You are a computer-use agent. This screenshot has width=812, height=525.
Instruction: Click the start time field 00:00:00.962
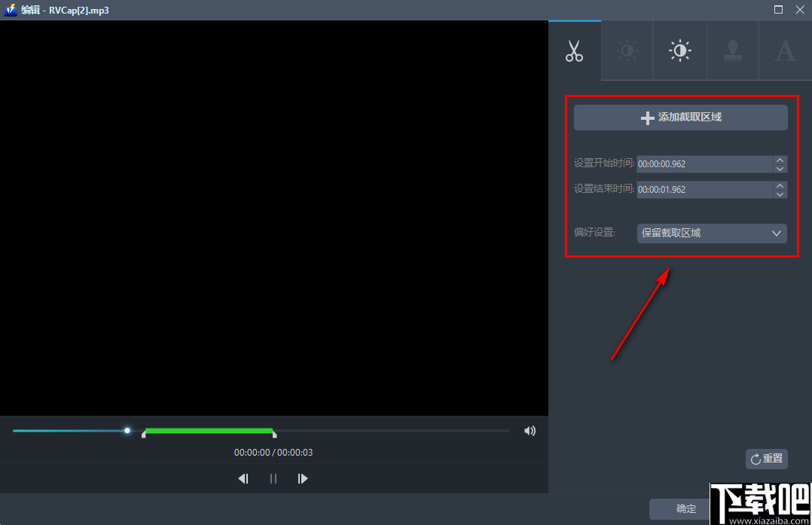pos(704,164)
